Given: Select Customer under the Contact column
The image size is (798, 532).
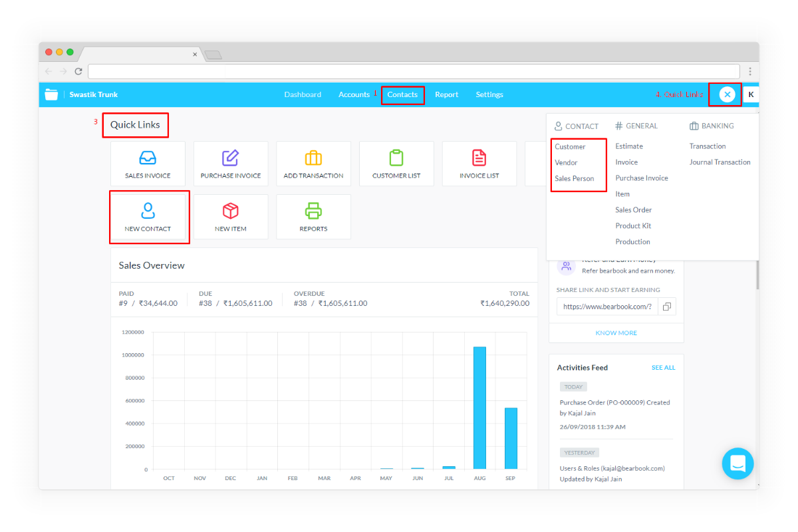Looking at the screenshot, I should (x=570, y=146).
